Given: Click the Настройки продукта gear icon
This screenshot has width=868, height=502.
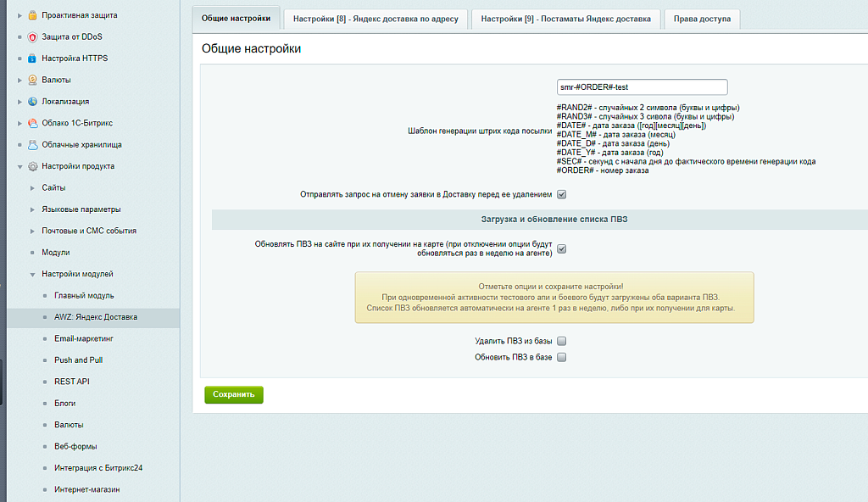Looking at the screenshot, I should (32, 166).
